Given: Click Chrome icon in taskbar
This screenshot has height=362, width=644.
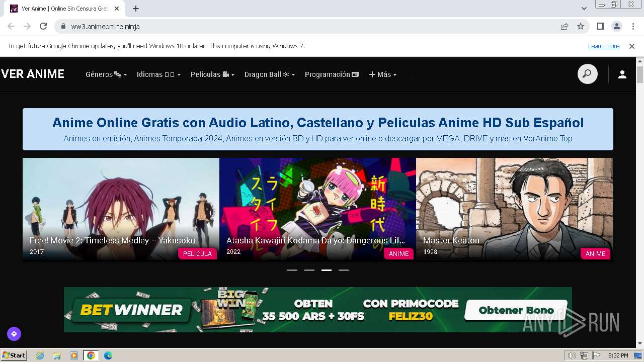Looking at the screenshot, I should 91,355.
